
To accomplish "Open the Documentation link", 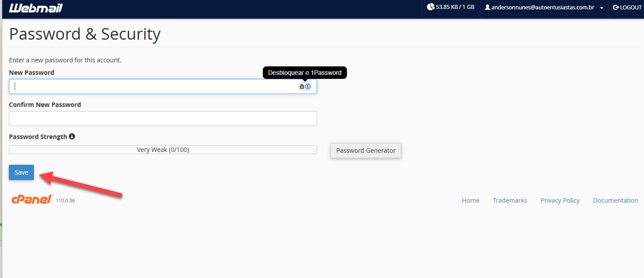I will (615, 200).
